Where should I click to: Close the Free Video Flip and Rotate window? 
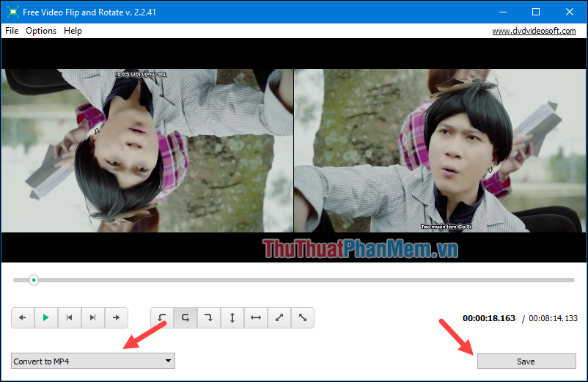pyautogui.click(x=569, y=12)
